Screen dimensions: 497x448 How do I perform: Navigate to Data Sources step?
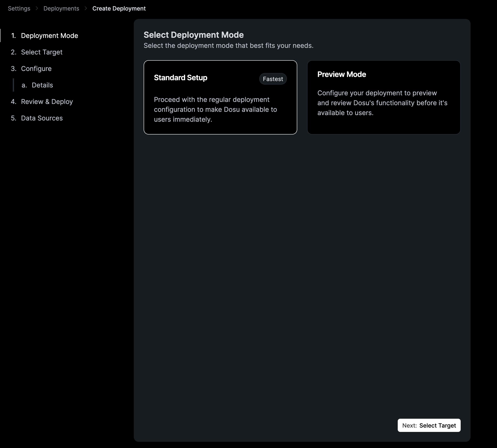pyautogui.click(x=42, y=118)
